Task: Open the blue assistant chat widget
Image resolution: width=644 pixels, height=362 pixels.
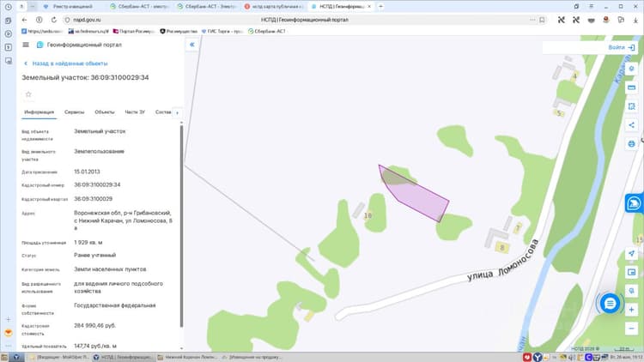Action: point(635,203)
